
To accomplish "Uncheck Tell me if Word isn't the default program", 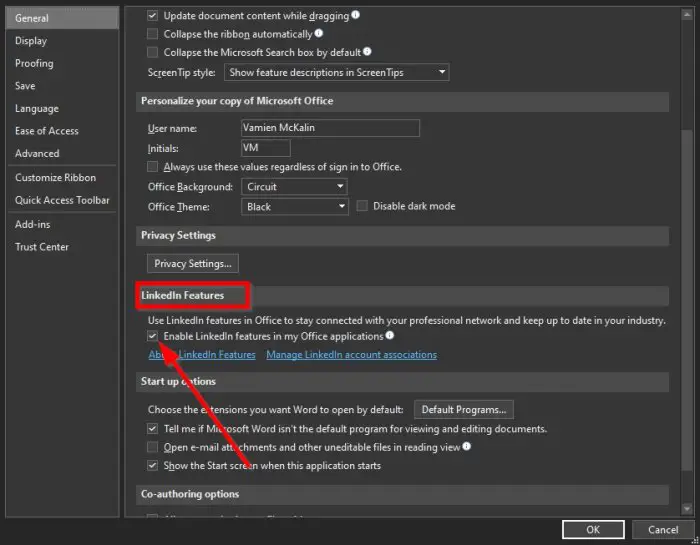I will [x=152, y=429].
